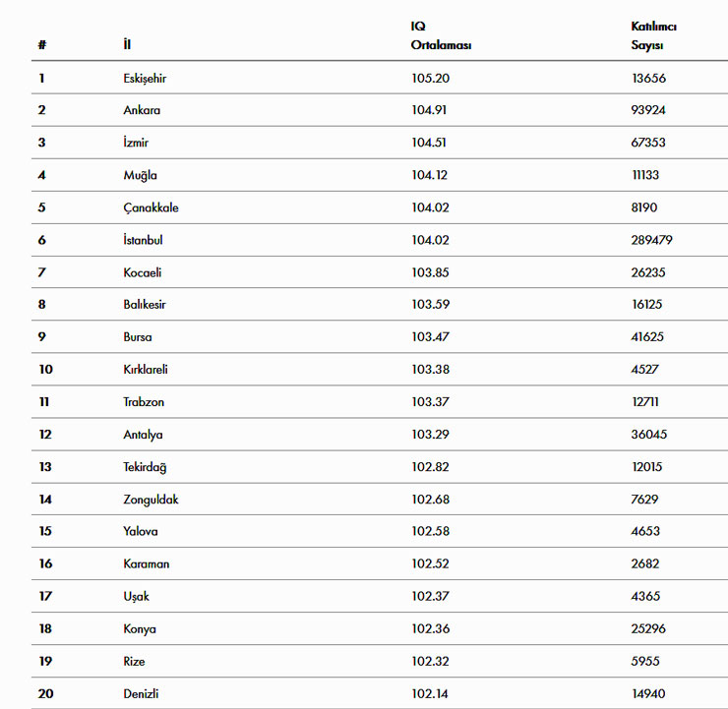Click Kocaeli's IQ average 103.85
The width and height of the screenshot is (728, 709).
click(431, 272)
